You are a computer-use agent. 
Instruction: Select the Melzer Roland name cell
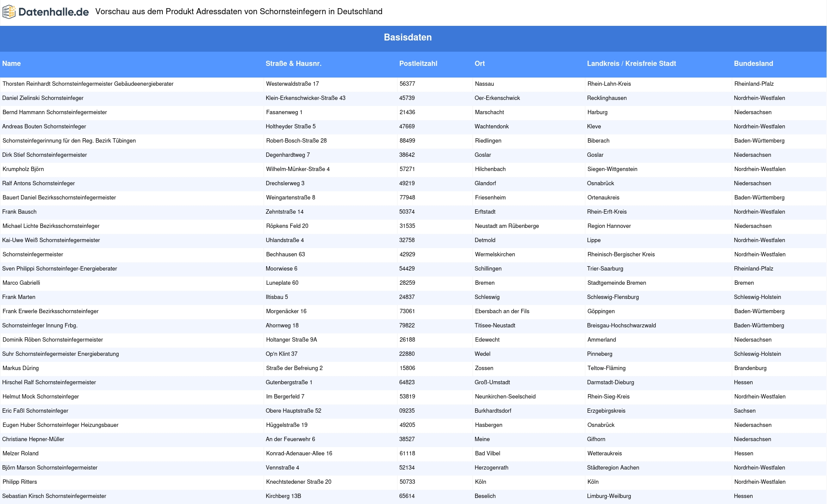[20, 454]
